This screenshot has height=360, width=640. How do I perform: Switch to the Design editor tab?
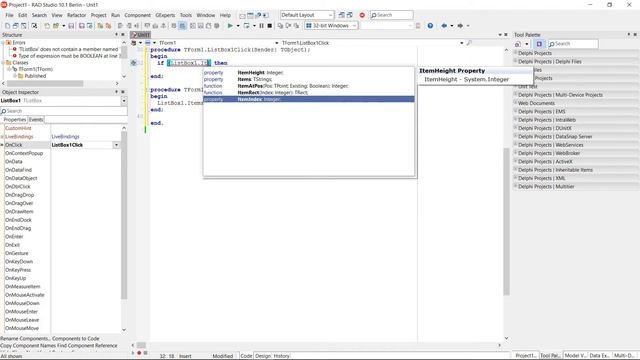(x=263, y=356)
